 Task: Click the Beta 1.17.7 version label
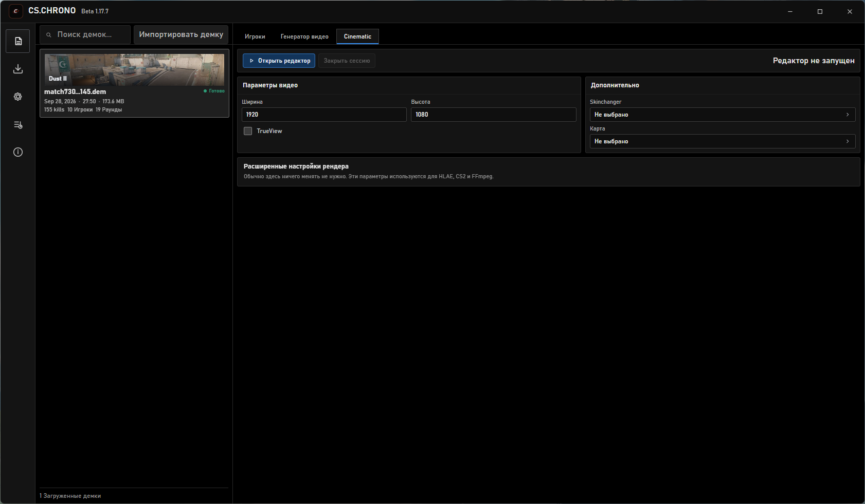click(x=95, y=11)
